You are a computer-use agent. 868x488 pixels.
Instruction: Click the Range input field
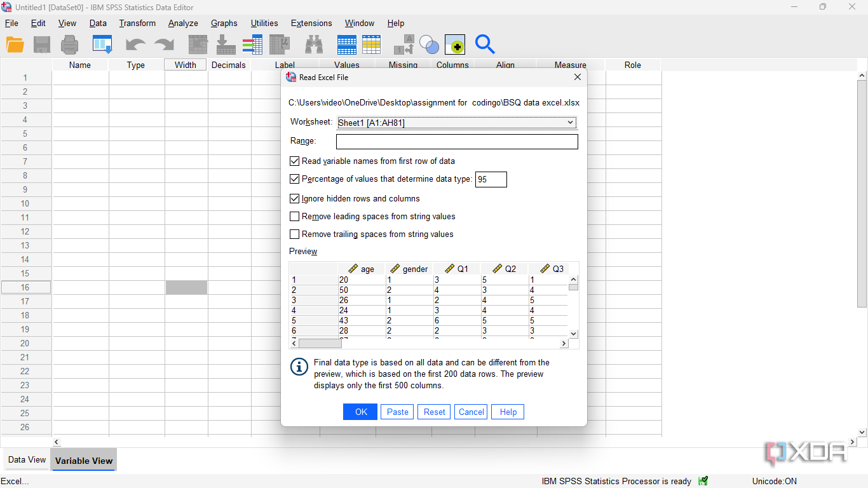coord(457,141)
